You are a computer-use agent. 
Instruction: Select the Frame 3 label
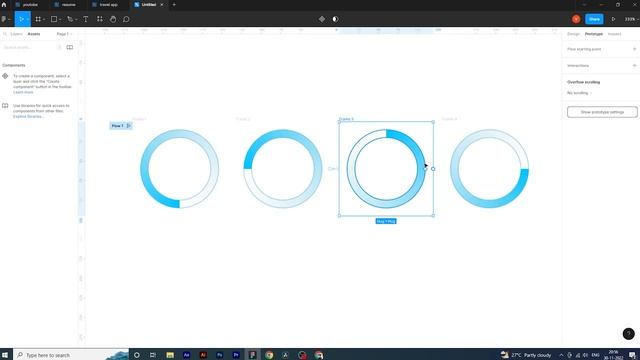coord(346,119)
